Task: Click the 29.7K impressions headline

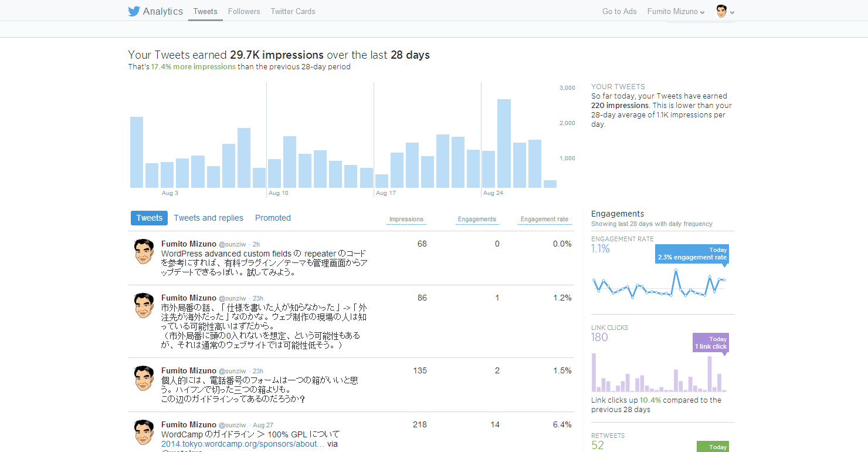Action: point(276,55)
